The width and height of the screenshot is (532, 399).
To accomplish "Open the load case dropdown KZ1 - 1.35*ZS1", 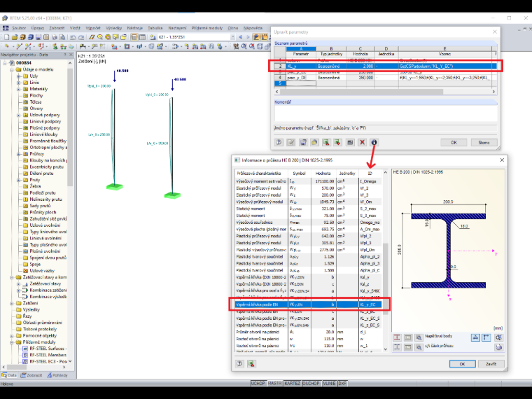I will coord(232,37).
